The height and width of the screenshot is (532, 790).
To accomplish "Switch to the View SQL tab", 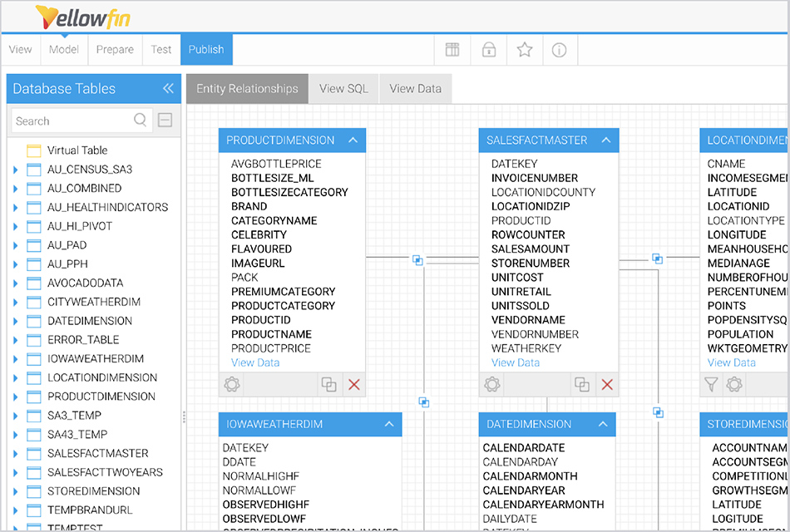I will [343, 89].
